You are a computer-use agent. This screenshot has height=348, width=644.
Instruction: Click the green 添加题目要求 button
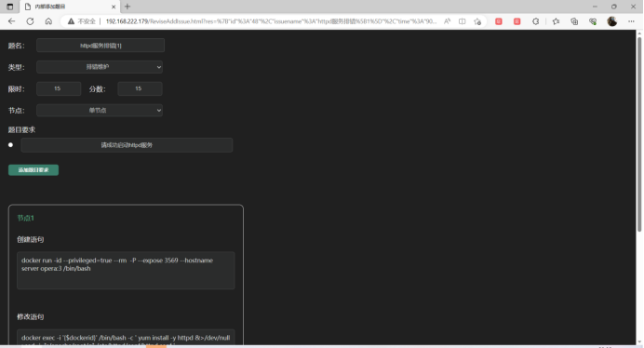tap(34, 170)
